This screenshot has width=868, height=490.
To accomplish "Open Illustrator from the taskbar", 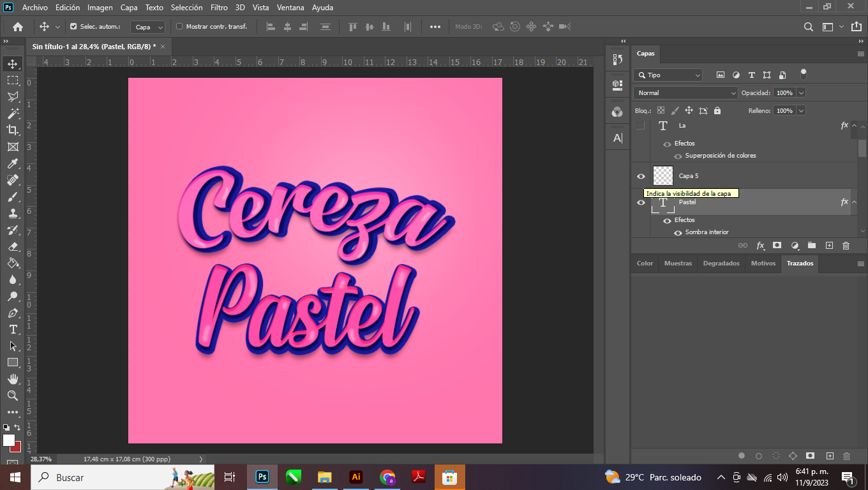I will [356, 477].
